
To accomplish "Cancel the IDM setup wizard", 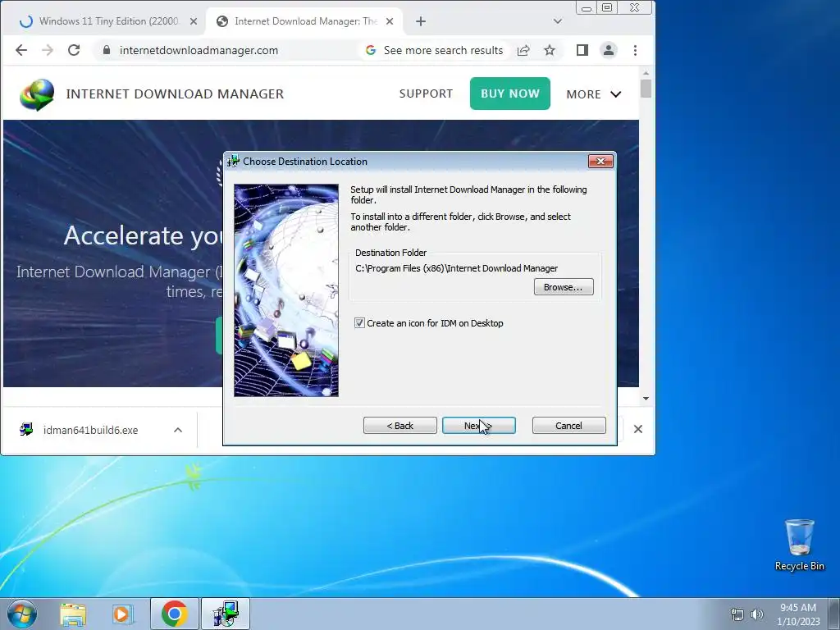I will tap(568, 426).
